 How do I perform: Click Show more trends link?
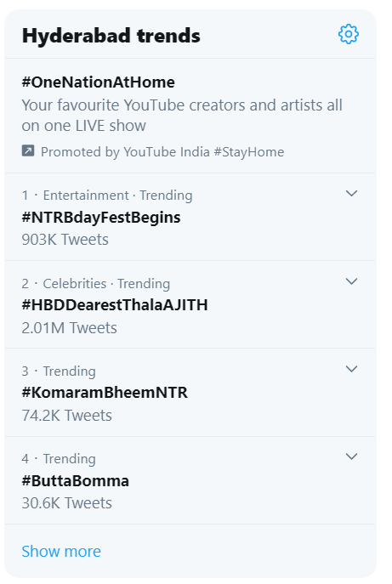pos(61,551)
